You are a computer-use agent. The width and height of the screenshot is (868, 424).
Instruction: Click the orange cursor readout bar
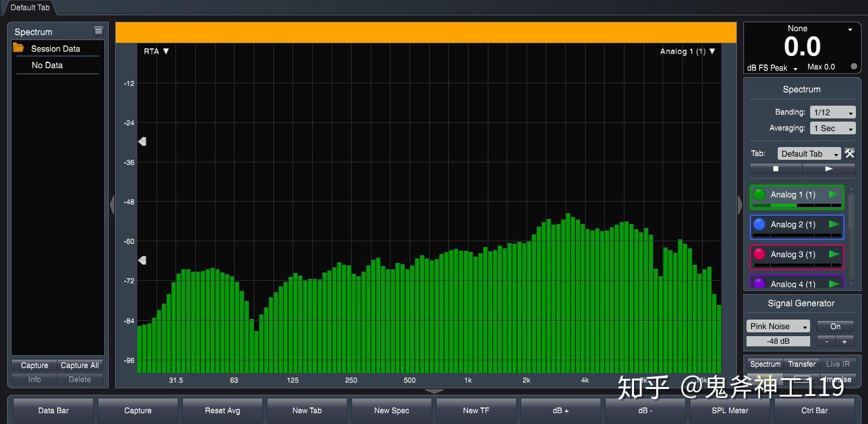[426, 32]
